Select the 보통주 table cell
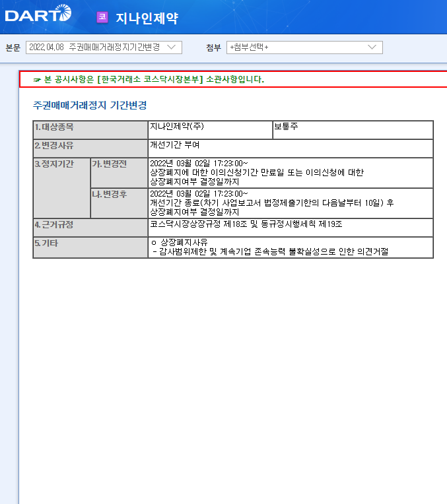Image resolution: width=447 pixels, height=504 pixels. tap(353, 130)
